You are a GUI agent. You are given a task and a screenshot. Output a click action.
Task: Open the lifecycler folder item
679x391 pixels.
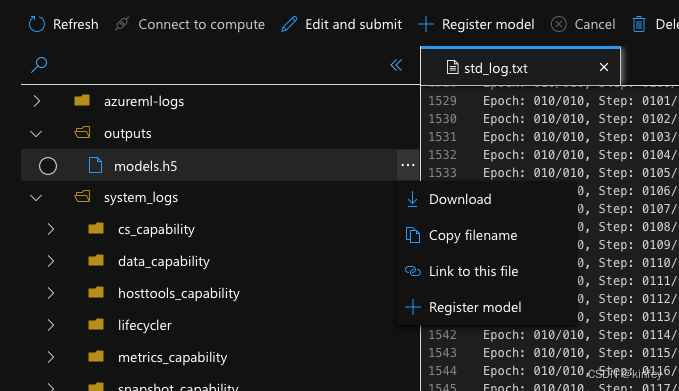click(145, 325)
